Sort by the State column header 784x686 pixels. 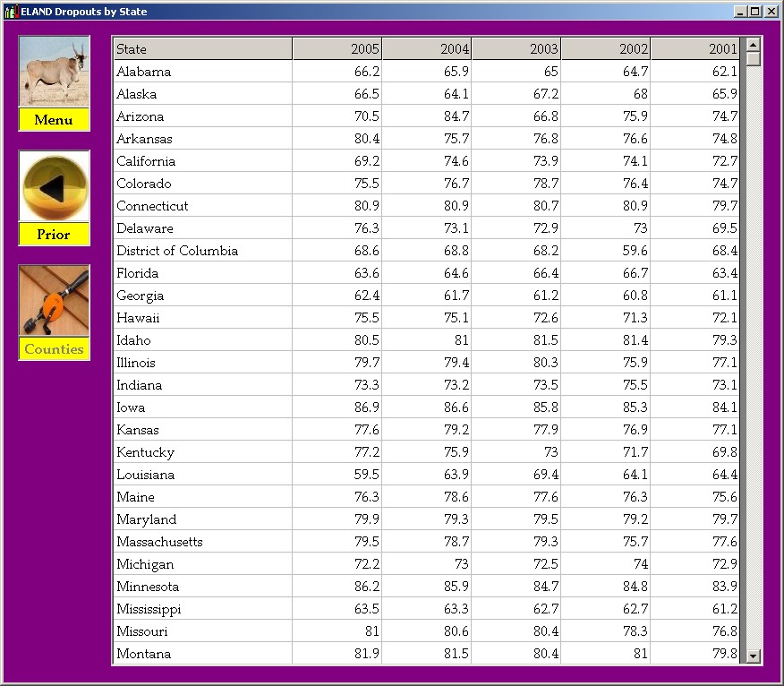(x=202, y=49)
